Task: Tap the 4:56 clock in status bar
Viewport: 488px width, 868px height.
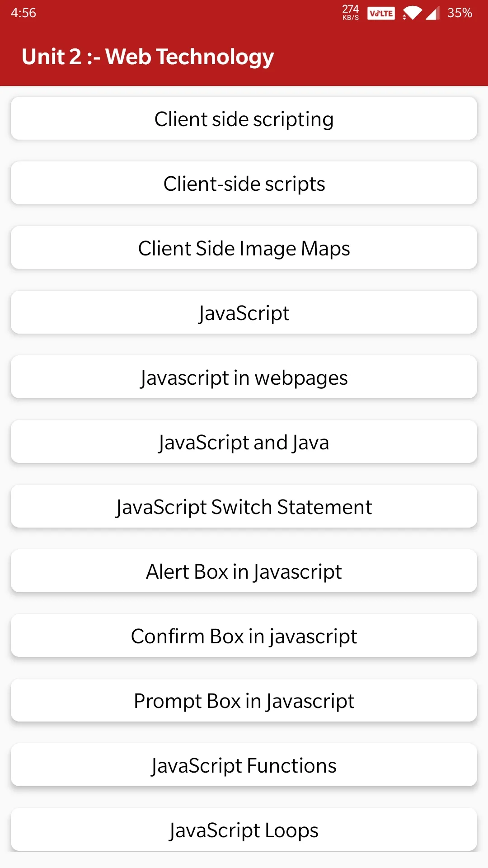Action: point(23,13)
